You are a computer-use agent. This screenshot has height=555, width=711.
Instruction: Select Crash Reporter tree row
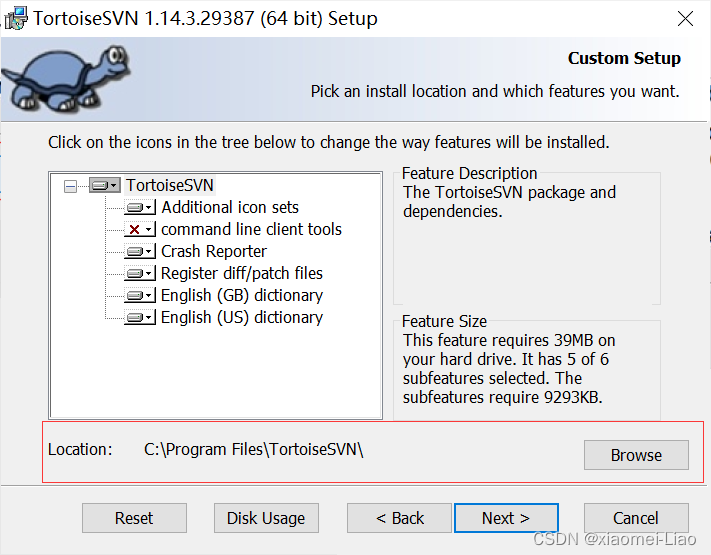point(214,251)
